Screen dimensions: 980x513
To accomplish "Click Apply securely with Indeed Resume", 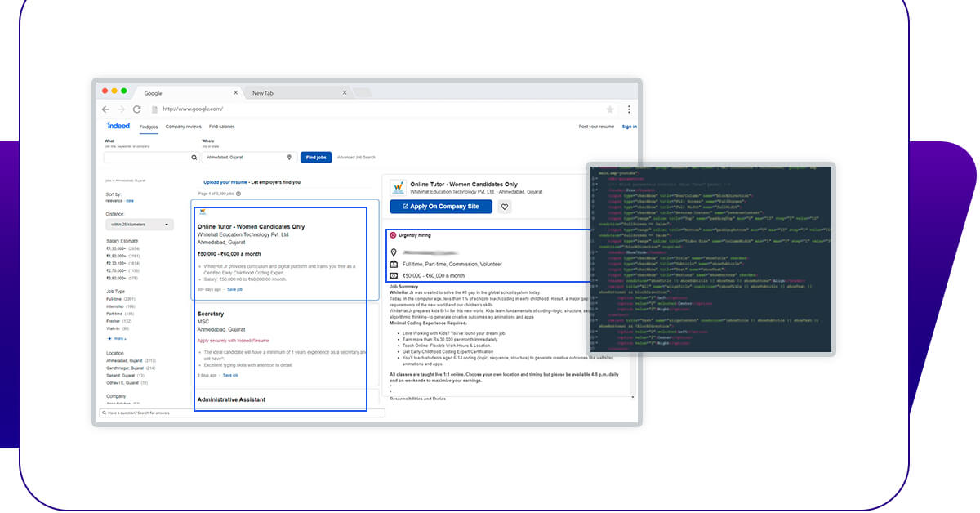I will (233, 340).
